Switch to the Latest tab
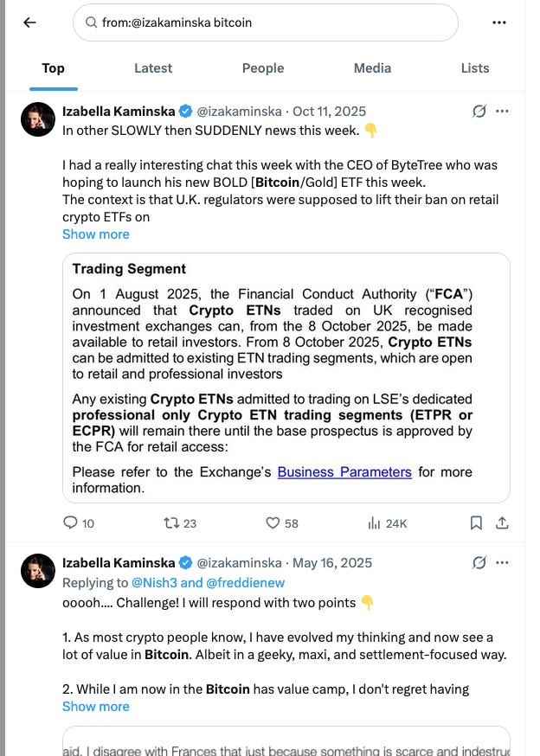The image size is (540, 756). pyautogui.click(x=153, y=68)
